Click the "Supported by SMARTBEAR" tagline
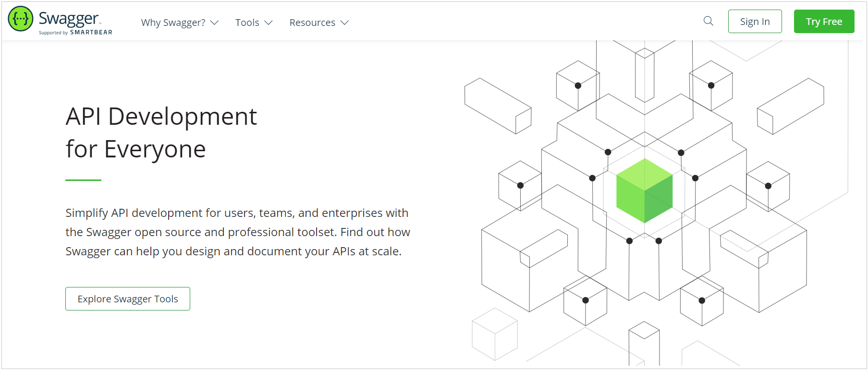The image size is (868, 370). [75, 33]
